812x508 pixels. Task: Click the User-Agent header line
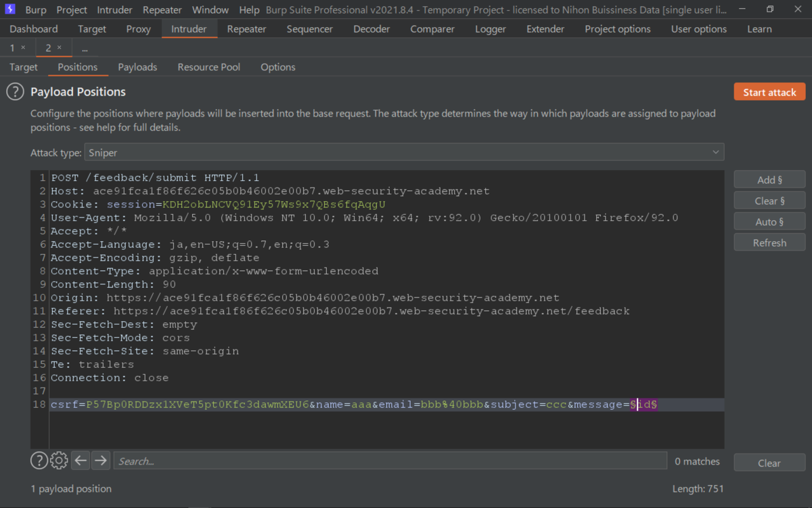click(365, 218)
